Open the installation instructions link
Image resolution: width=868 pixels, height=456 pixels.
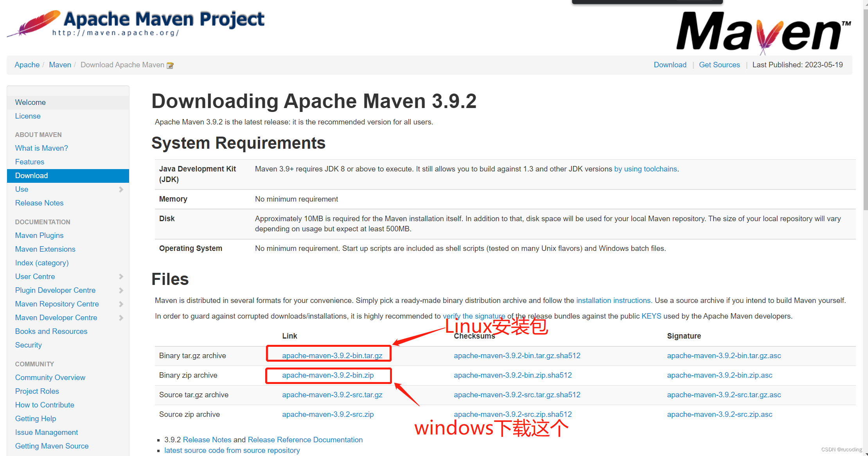pyautogui.click(x=614, y=301)
